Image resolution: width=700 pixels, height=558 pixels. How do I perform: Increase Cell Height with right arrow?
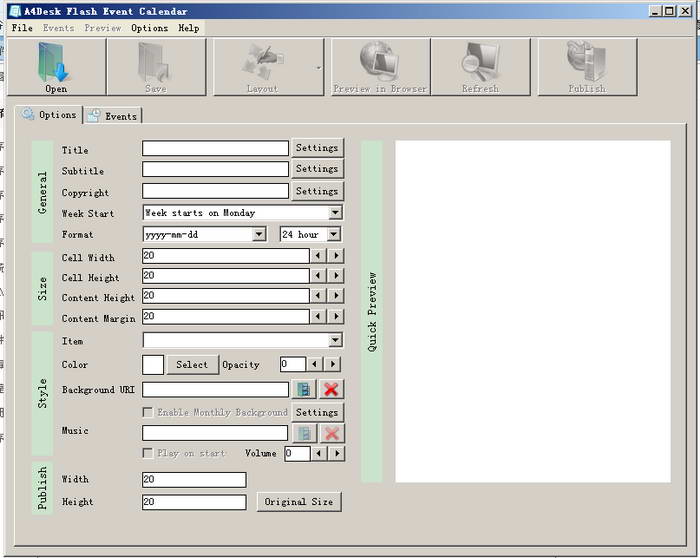[336, 275]
